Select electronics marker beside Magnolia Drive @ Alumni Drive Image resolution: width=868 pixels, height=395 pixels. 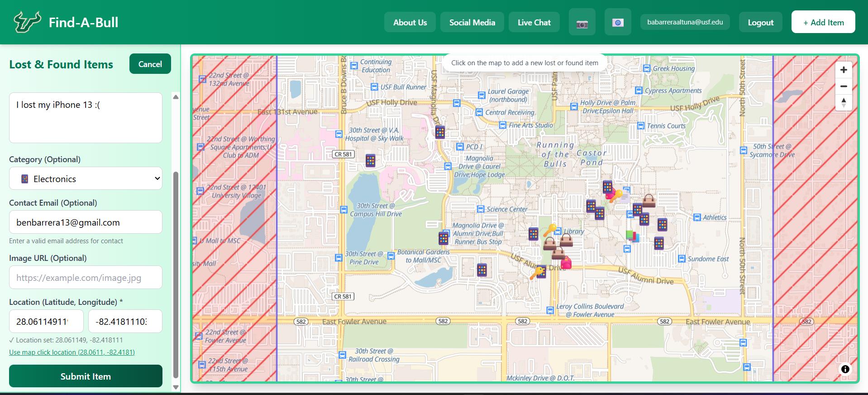(x=444, y=238)
